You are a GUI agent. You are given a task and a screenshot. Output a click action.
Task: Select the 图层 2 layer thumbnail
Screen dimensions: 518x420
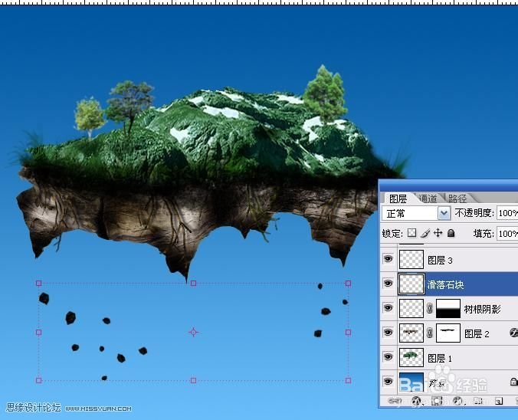[x=411, y=333]
